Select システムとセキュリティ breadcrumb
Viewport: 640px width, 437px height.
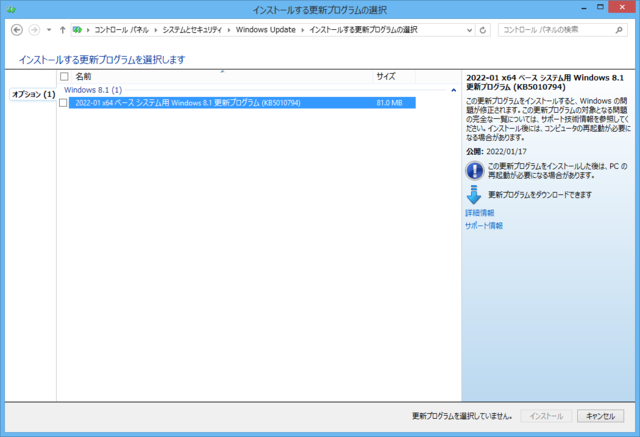pos(192,30)
